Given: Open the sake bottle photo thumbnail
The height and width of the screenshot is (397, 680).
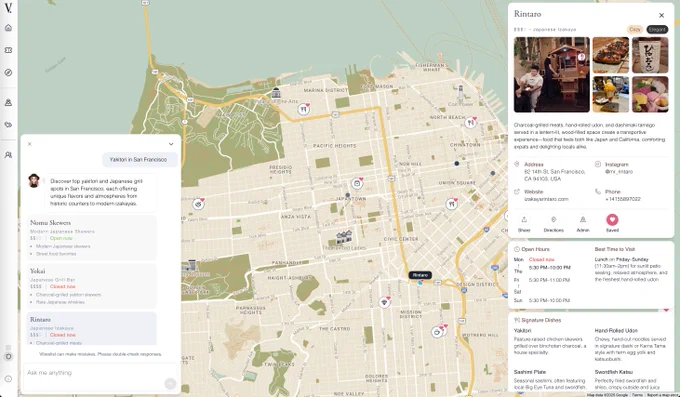Looking at the screenshot, I should click(x=650, y=55).
